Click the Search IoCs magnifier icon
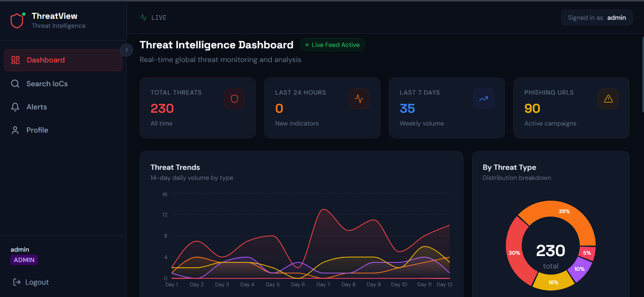644x297 pixels. pos(15,84)
